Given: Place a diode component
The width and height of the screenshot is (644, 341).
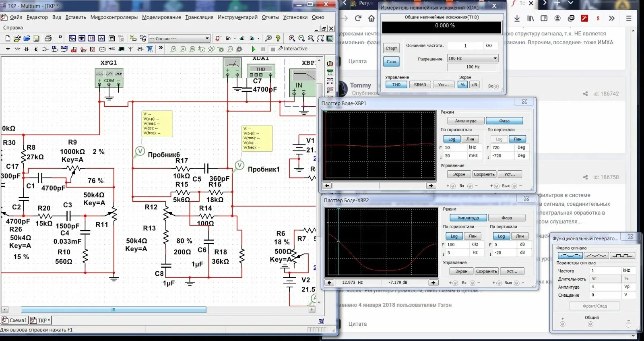Looking at the screenshot, I should click(27, 49).
